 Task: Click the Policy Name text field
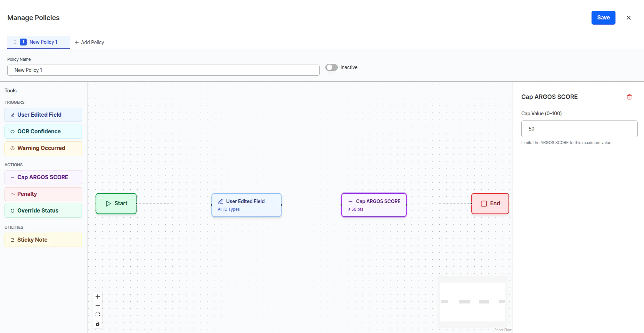click(163, 70)
